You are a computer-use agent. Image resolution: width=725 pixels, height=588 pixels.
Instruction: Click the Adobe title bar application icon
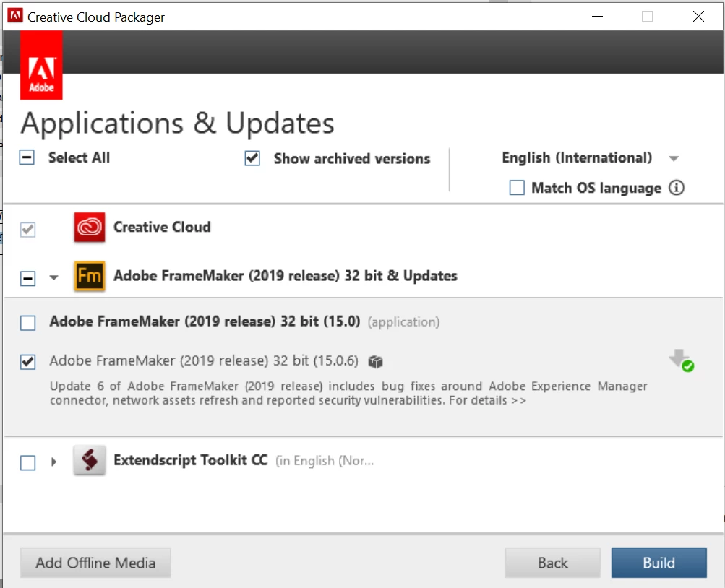pos(14,16)
